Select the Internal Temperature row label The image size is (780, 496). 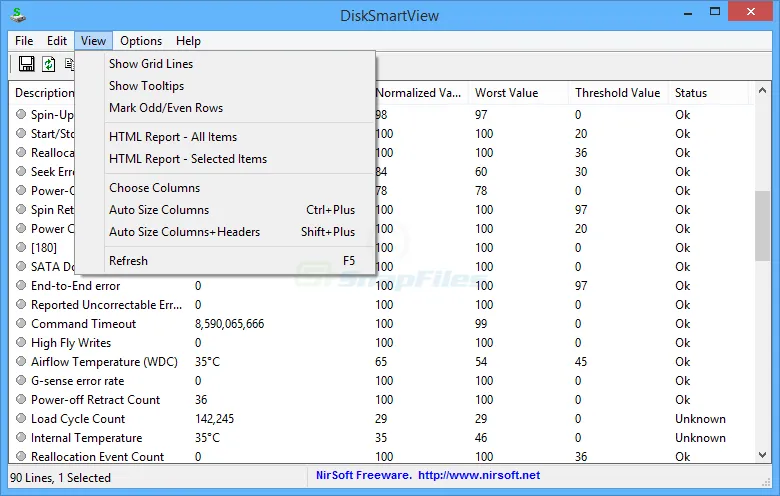coord(87,438)
